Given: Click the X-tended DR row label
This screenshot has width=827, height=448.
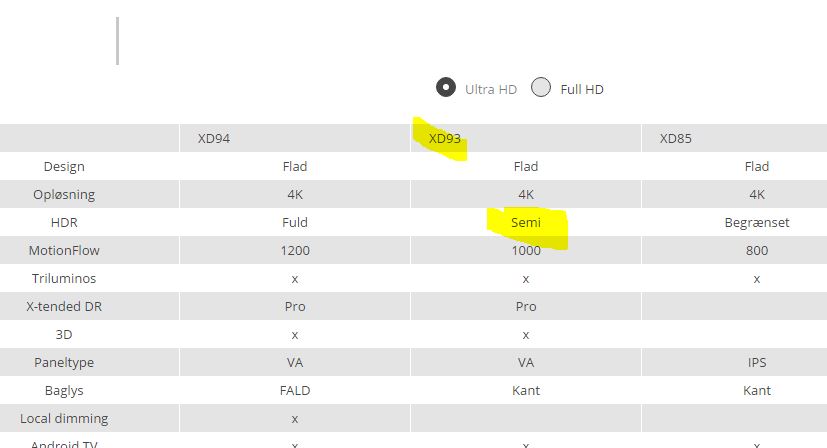Looking at the screenshot, I should tap(64, 307).
